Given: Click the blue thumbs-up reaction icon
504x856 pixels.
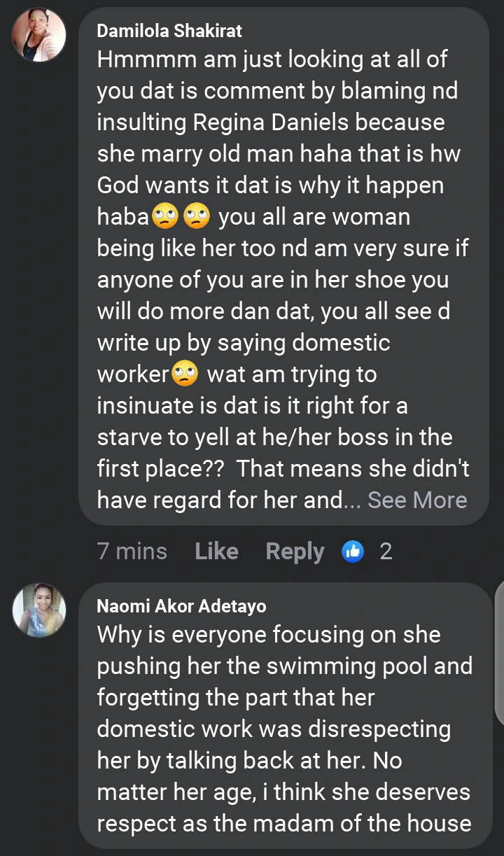Looking at the screenshot, I should 353,552.
